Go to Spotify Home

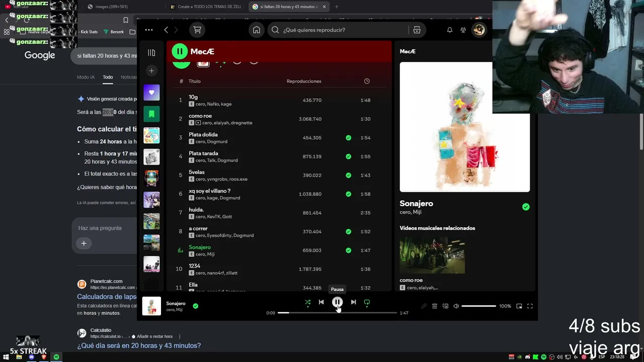click(x=257, y=30)
